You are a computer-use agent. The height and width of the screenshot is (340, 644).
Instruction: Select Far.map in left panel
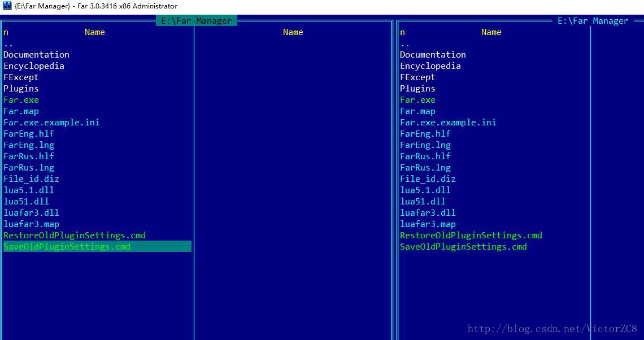click(21, 111)
